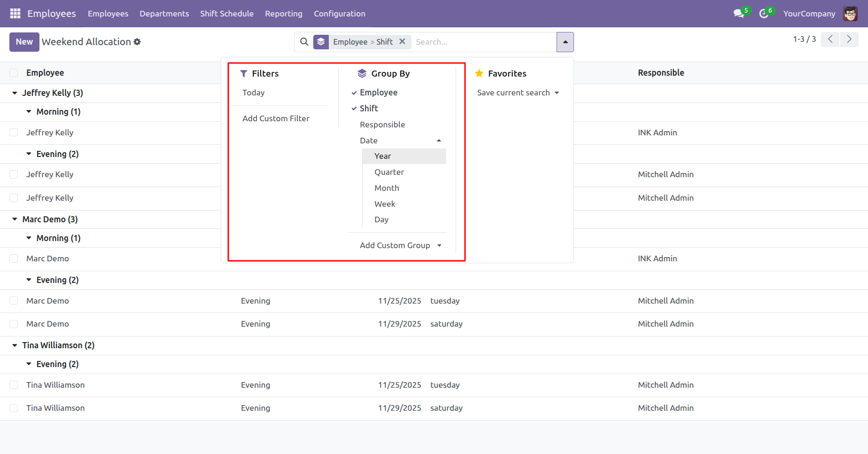Open the activities clock icon with badge 6
The width and height of the screenshot is (868, 454).
pyautogui.click(x=764, y=14)
